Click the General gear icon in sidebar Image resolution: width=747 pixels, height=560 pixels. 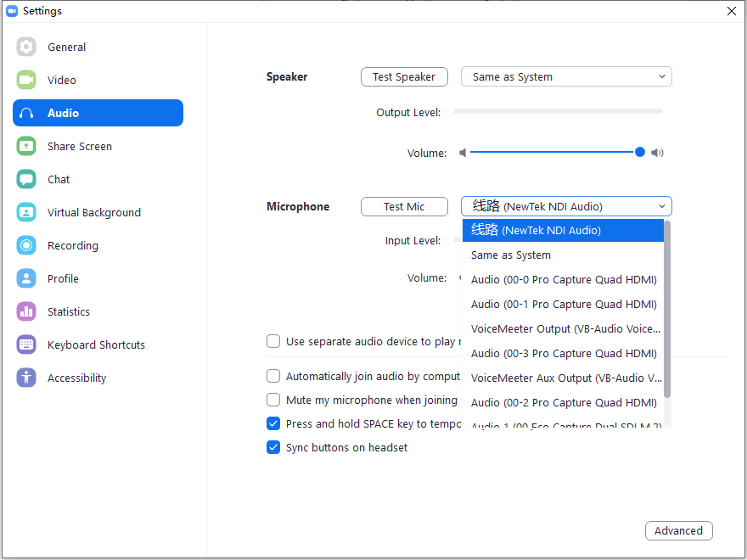tap(26, 47)
